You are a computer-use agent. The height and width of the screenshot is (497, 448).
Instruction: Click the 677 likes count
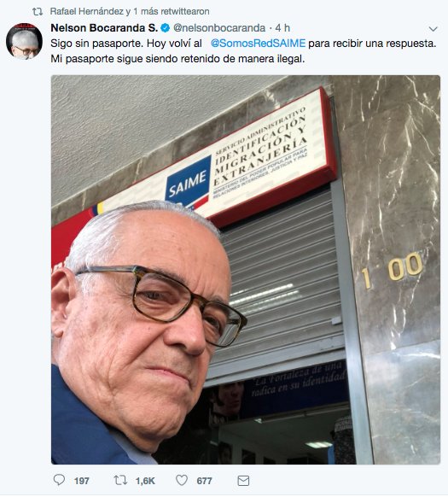[204, 481]
